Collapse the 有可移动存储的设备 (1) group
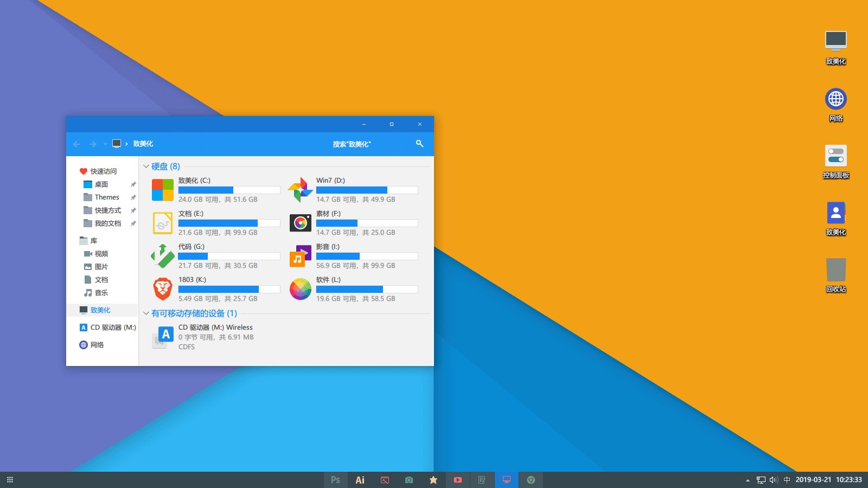This screenshot has height=488, width=868. pyautogui.click(x=146, y=313)
